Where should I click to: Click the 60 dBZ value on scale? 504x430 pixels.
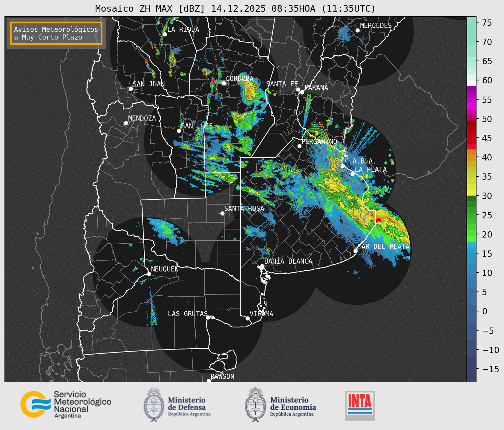tap(487, 80)
